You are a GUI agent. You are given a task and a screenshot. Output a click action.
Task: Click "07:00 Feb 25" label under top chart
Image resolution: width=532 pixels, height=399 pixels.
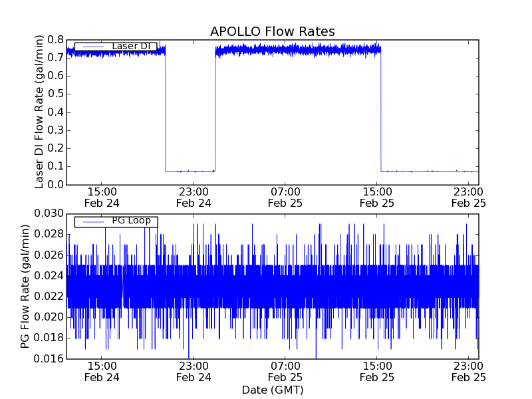pos(285,198)
